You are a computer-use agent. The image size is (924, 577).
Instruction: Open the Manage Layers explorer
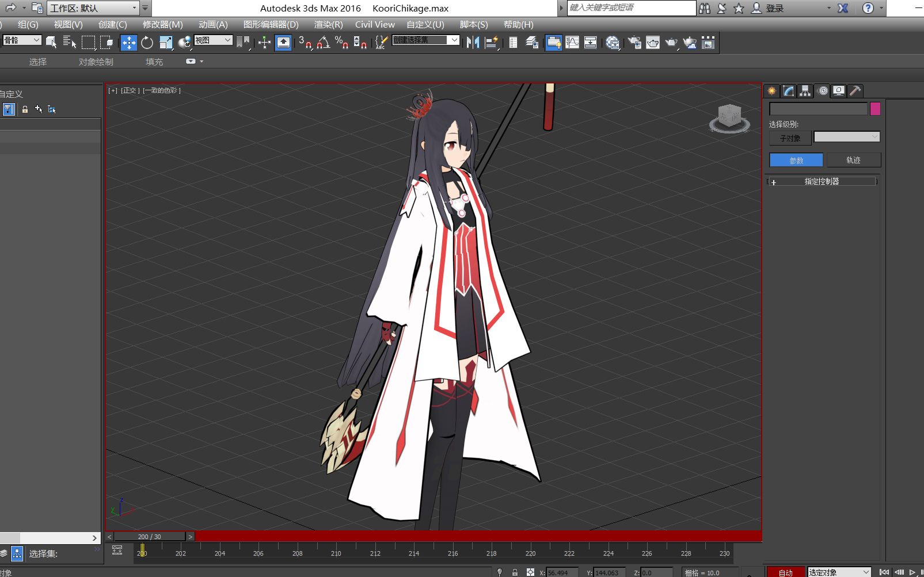coord(532,42)
